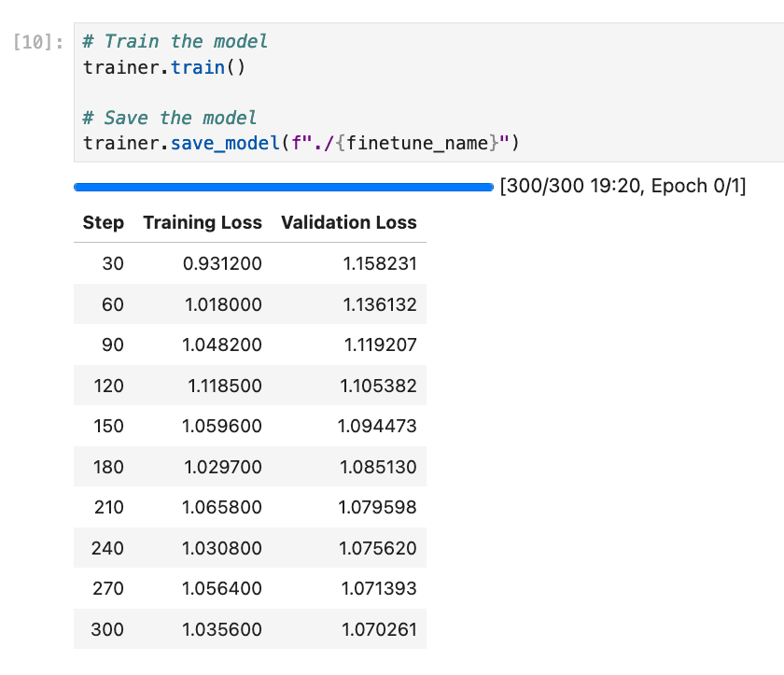Viewport: 784px width, 675px height.
Task: Select step cell '150'
Action: pos(108,426)
